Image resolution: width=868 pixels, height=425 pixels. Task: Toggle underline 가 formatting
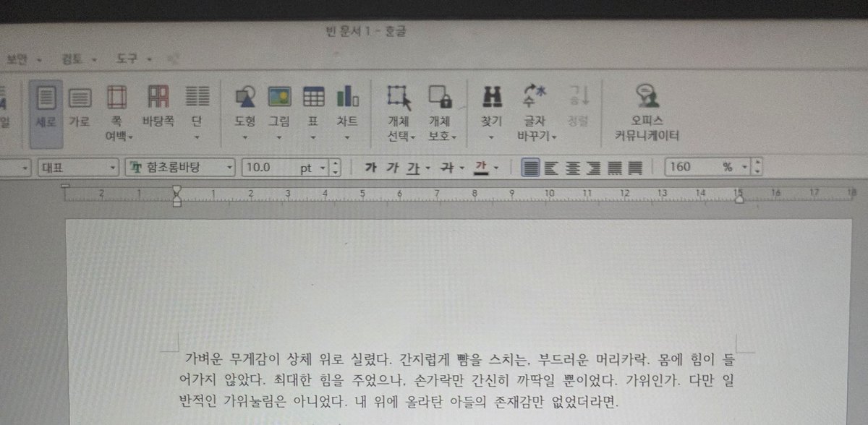414,168
